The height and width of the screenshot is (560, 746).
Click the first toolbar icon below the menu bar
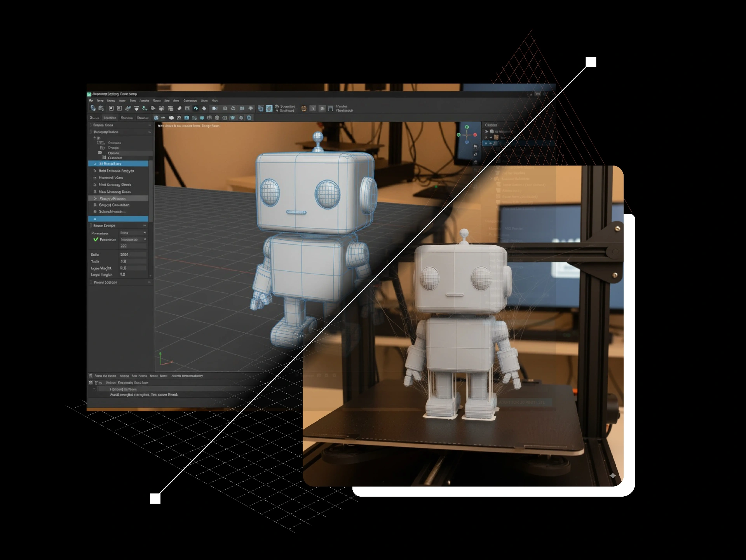(x=93, y=108)
